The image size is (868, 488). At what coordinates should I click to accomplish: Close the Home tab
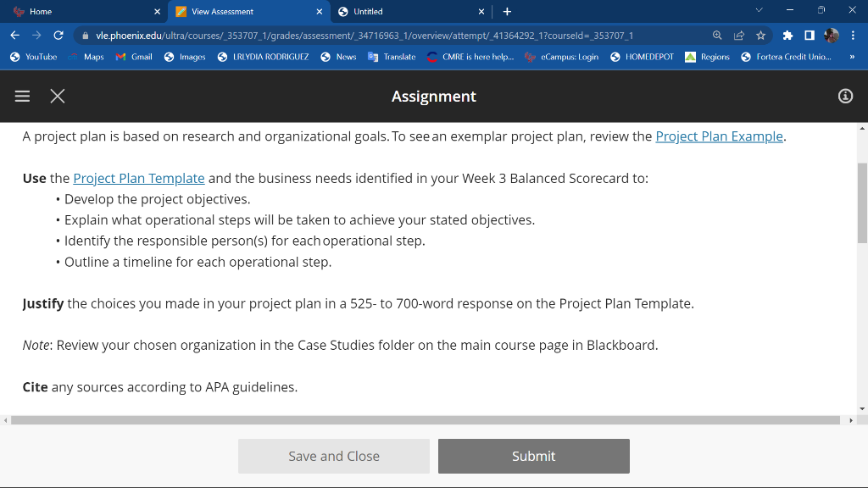point(157,12)
